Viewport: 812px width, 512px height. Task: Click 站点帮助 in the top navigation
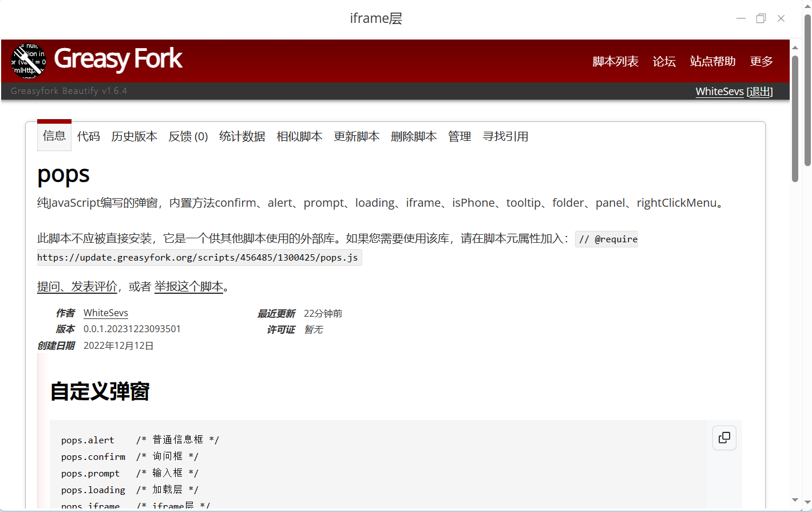click(x=712, y=61)
